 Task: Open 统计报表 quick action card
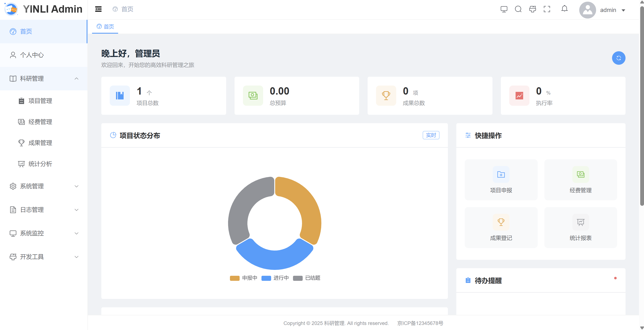point(580,227)
